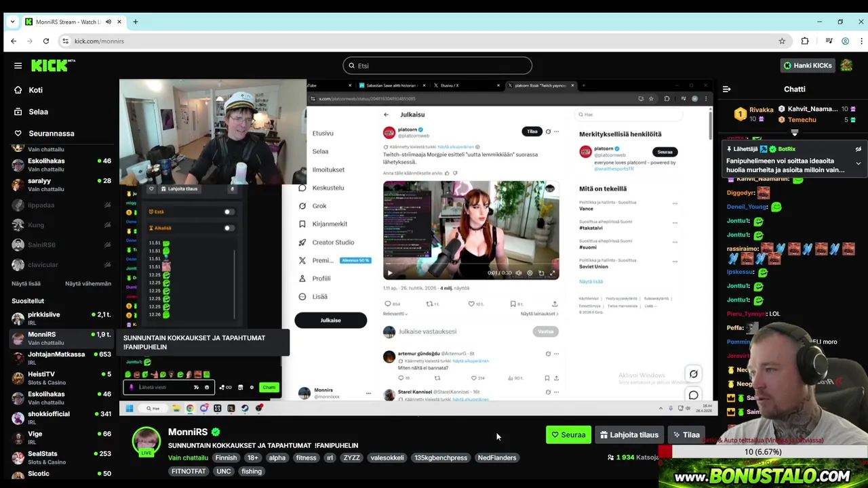Hide the pinned BotRix message
This screenshot has height=488, width=868.
point(858,149)
